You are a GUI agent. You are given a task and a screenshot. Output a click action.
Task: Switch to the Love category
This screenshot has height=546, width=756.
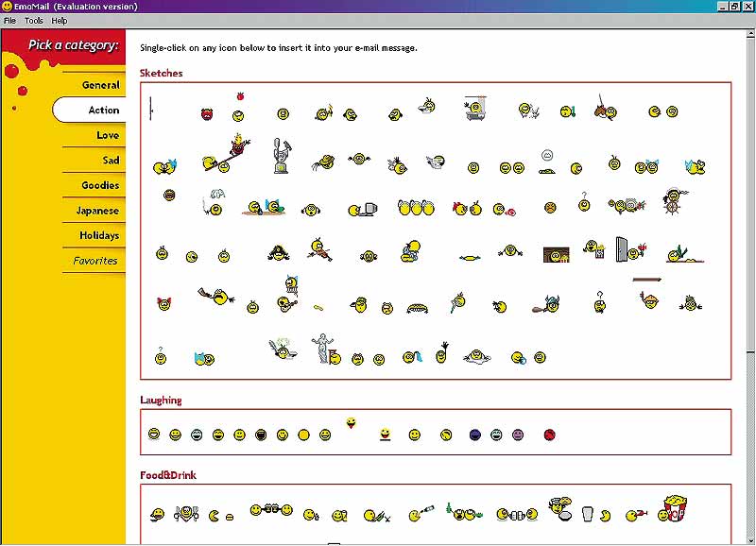pyautogui.click(x=108, y=135)
